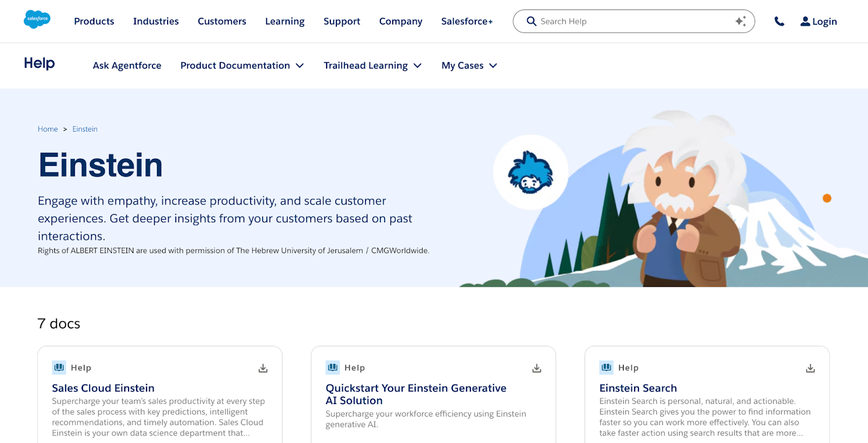This screenshot has width=868, height=443.
Task: Click the magnifier search icon
Action: [x=531, y=21]
